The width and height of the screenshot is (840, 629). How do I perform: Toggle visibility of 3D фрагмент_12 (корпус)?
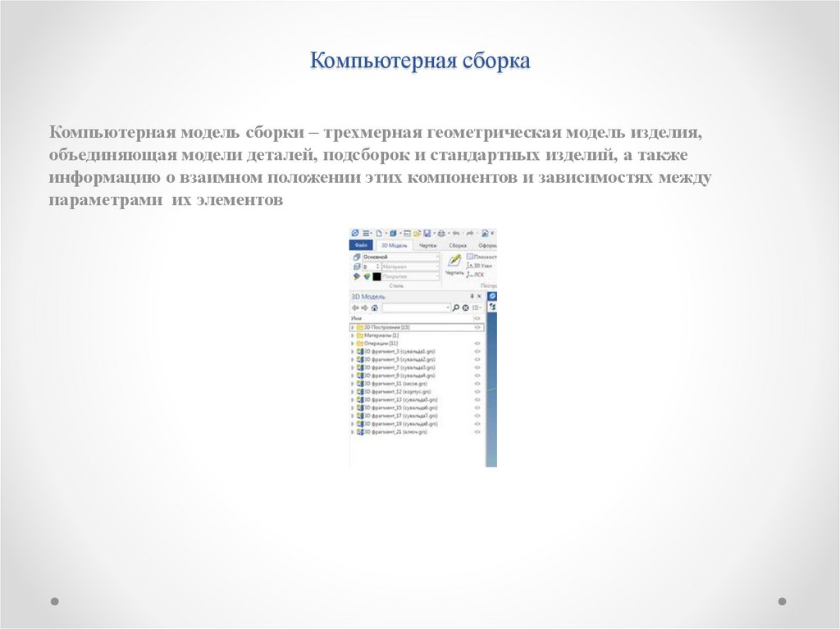pyautogui.click(x=477, y=392)
